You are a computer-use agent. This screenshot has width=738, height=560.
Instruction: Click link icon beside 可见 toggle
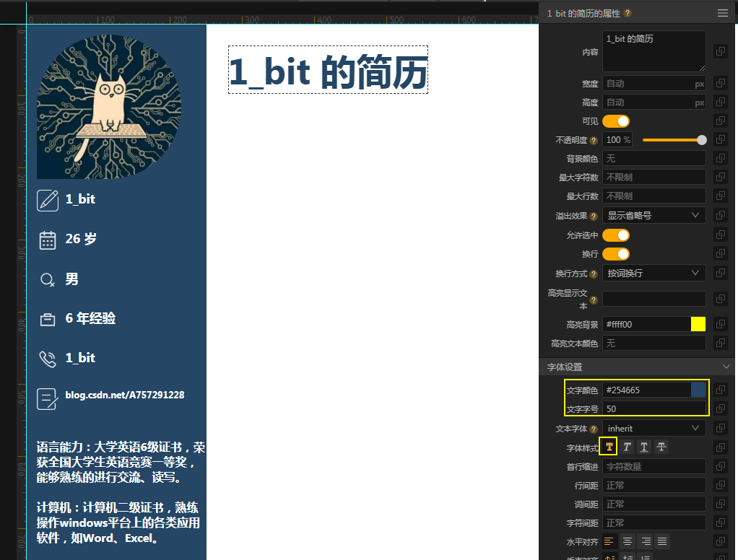(x=720, y=121)
